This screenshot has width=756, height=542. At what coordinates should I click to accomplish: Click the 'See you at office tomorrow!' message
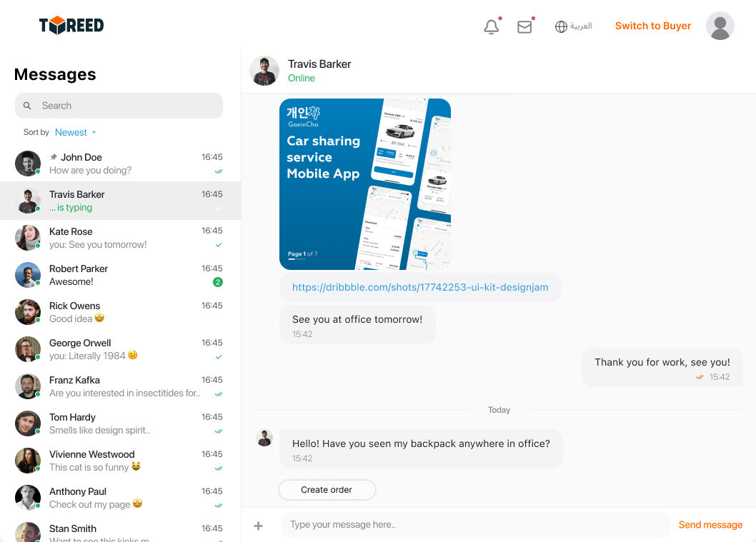(357, 325)
